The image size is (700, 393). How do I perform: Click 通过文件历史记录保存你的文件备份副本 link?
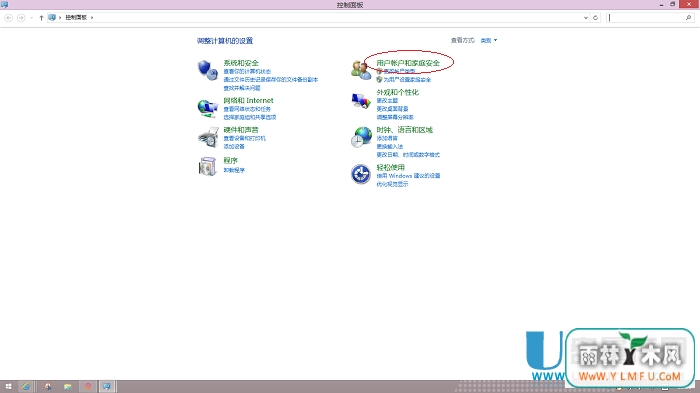pos(271,79)
